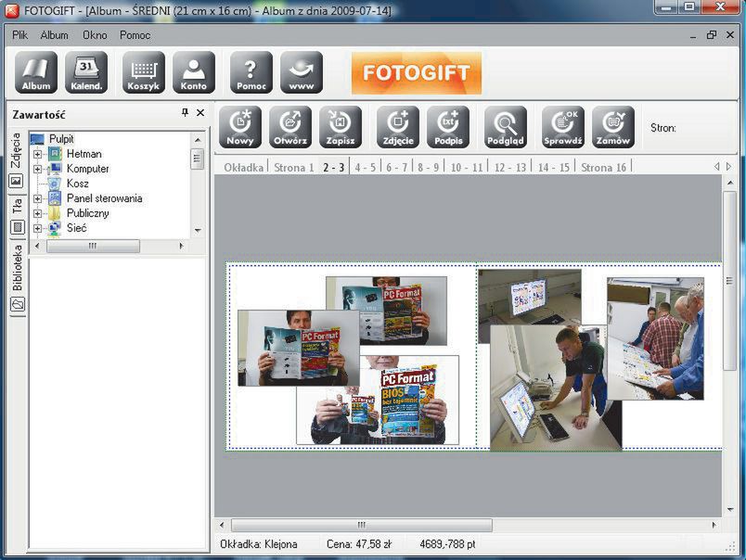This screenshot has height=560, width=746.
Task: Click the canvas vertical scrollbar thumb
Action: pyautogui.click(x=729, y=281)
